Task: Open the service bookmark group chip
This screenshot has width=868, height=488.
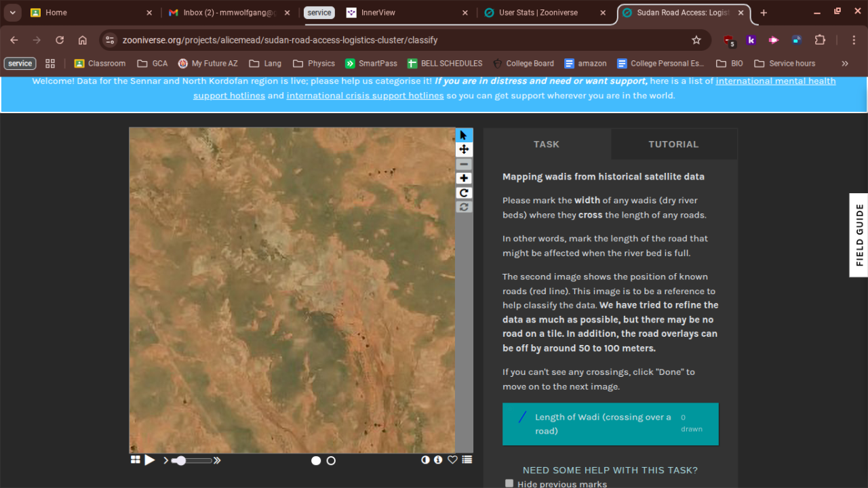Action: click(20, 63)
